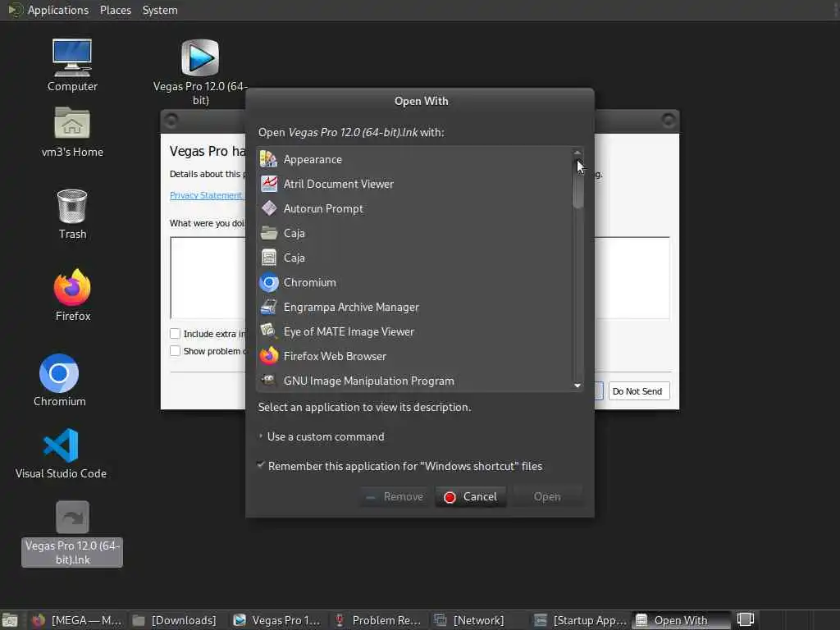Check 'Include extra' box in the Vegas Pro window
840x630 pixels.
(175, 333)
